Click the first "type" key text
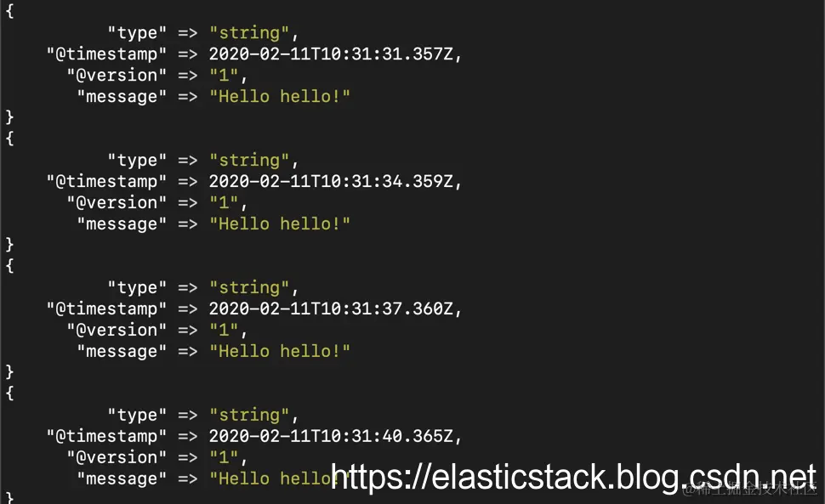825x504 pixels. coord(137,33)
